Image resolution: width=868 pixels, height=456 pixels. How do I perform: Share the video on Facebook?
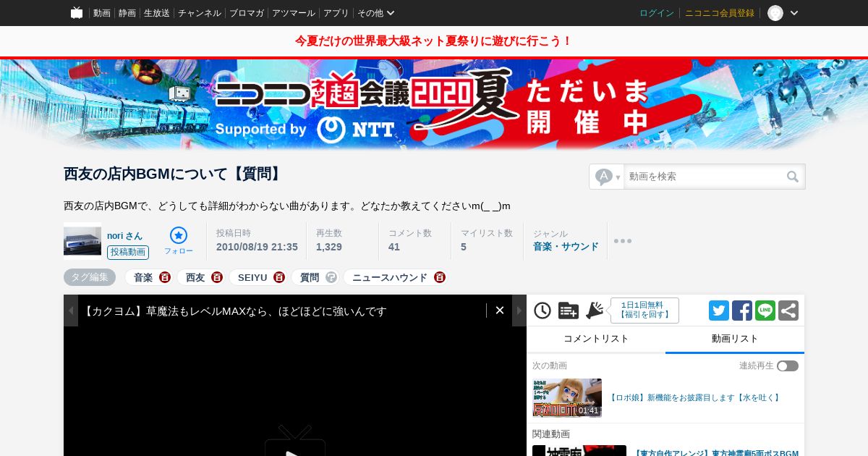[742, 311]
